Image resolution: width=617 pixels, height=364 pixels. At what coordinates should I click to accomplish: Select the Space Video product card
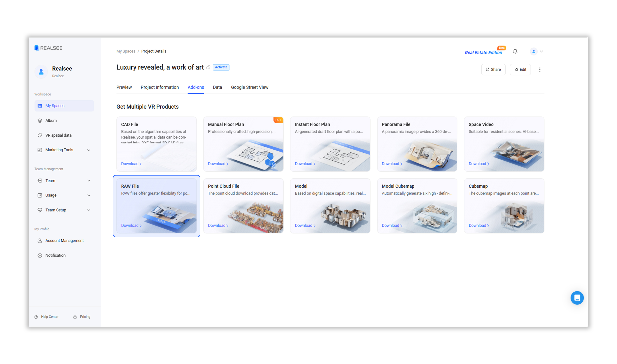pos(504,144)
